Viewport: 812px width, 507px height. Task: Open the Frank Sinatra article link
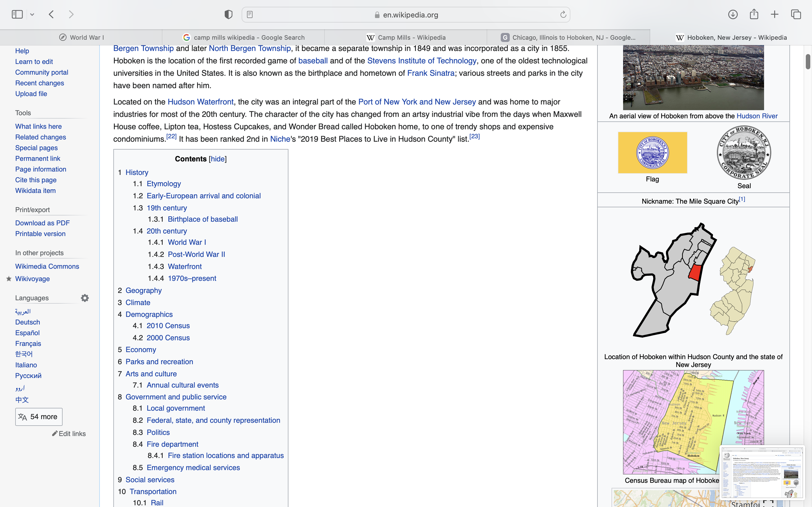point(431,73)
